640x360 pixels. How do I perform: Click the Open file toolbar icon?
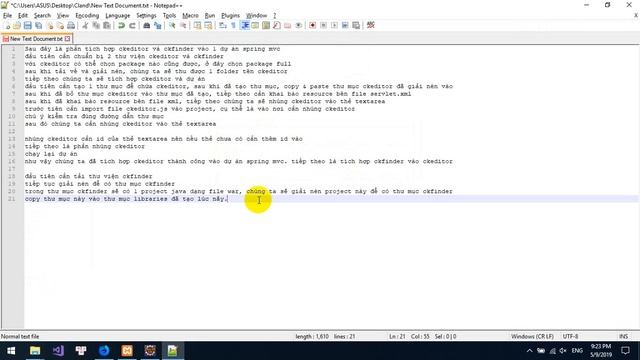click(x=17, y=26)
